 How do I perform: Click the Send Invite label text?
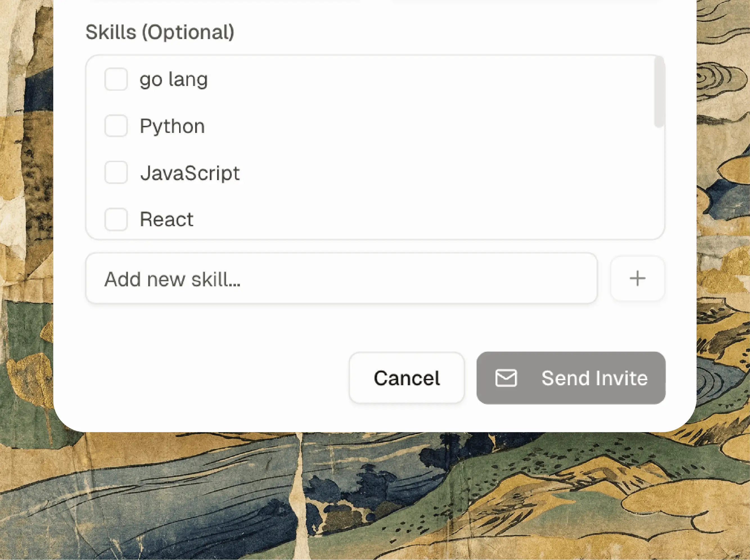[594, 378]
